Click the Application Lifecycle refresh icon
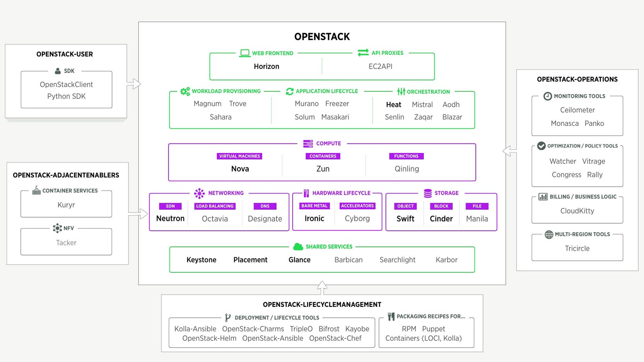 pos(289,91)
